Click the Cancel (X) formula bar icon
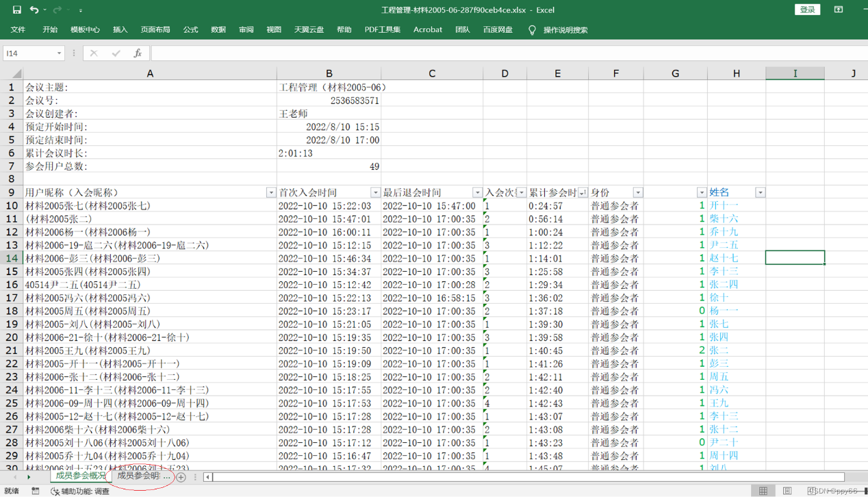The width and height of the screenshot is (868, 501). coord(94,53)
